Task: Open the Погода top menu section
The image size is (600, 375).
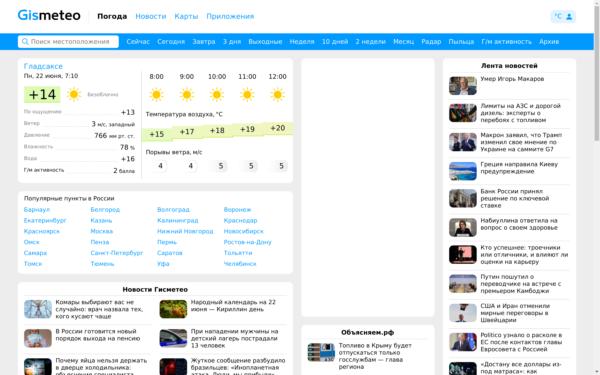Action: click(x=112, y=16)
